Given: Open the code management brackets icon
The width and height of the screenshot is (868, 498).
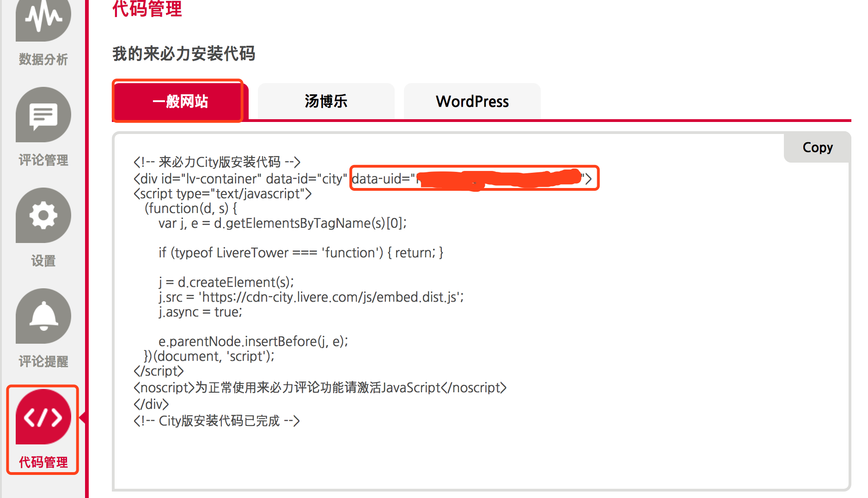Looking at the screenshot, I should tap(43, 417).
